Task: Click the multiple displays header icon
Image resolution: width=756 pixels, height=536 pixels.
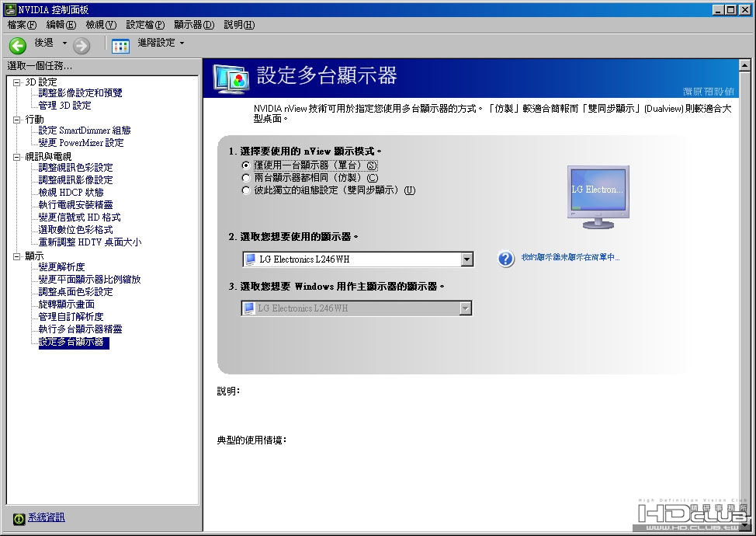Action: [x=231, y=79]
